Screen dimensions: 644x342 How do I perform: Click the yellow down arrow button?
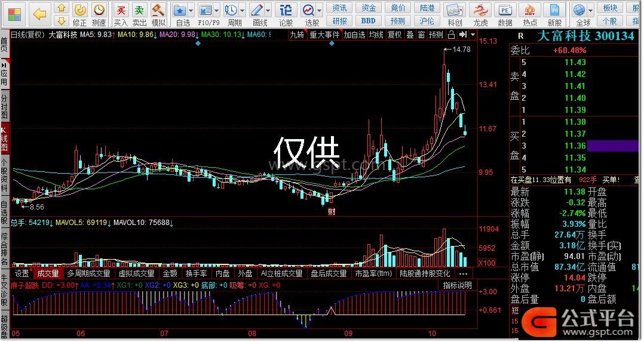click(61, 20)
